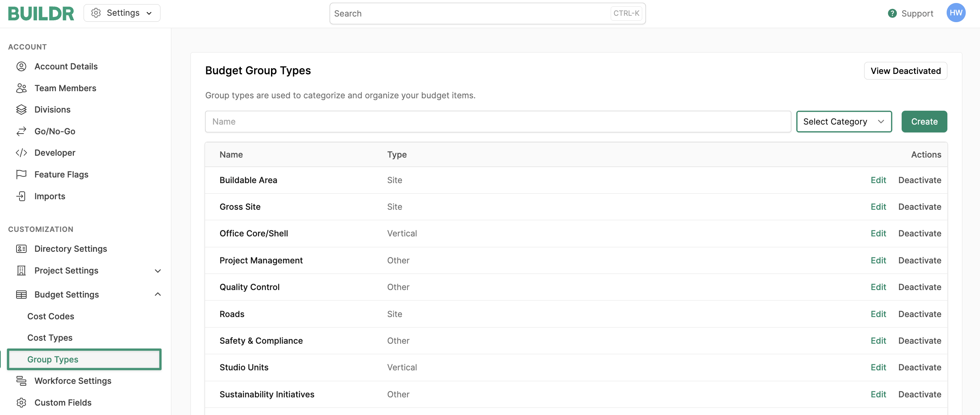Screen dimensions: 980x415
Task: Click the View Deactivated button
Action: pos(905,71)
